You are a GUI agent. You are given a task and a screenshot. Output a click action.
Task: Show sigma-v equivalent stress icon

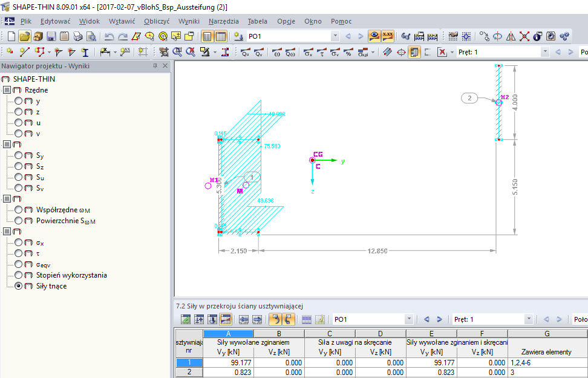click(335, 52)
